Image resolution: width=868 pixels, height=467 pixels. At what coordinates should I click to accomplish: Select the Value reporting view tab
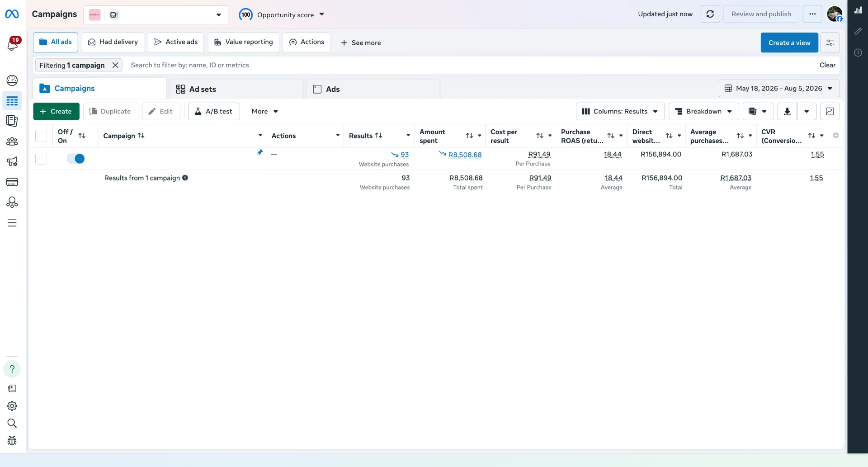click(x=244, y=42)
